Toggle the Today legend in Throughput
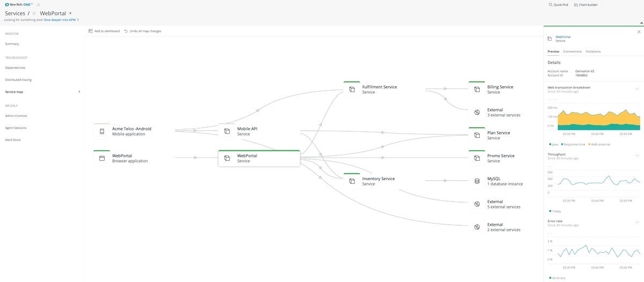This screenshot has height=282, width=644. [x=555, y=211]
